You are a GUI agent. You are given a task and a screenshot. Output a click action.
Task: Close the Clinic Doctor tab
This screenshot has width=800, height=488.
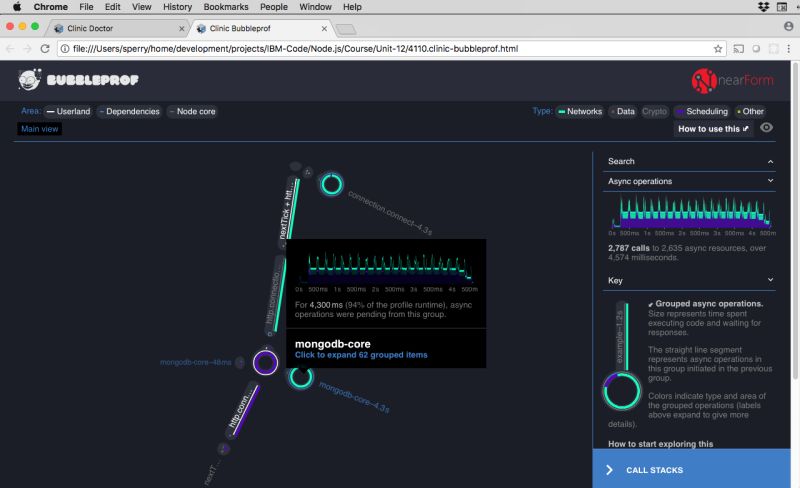(182, 29)
